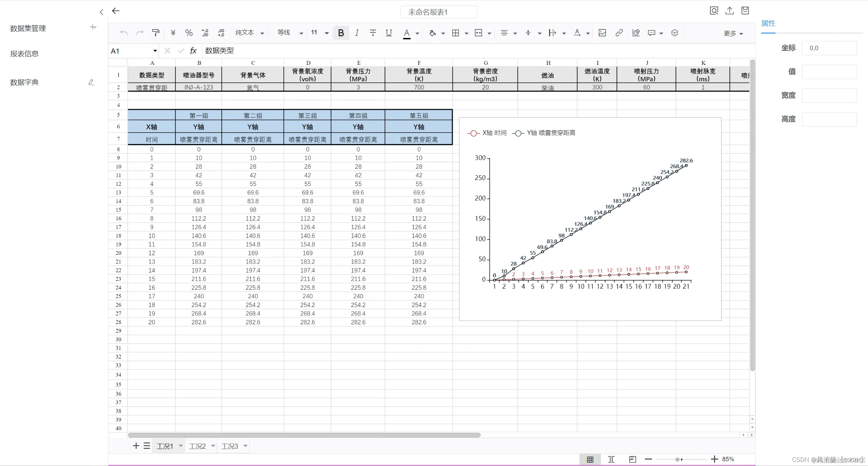868x466 pixels.
Task: Switch to the 工况2 sheet tab
Action: click(x=197, y=446)
